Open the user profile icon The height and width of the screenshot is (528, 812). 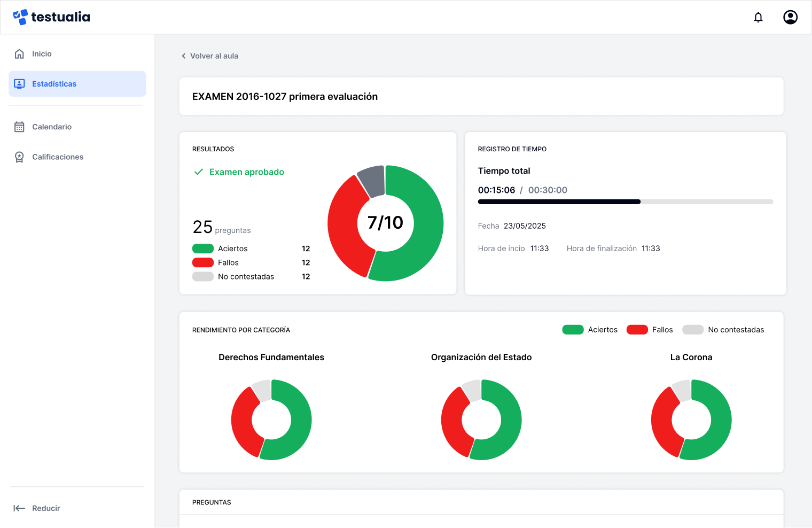(x=790, y=17)
